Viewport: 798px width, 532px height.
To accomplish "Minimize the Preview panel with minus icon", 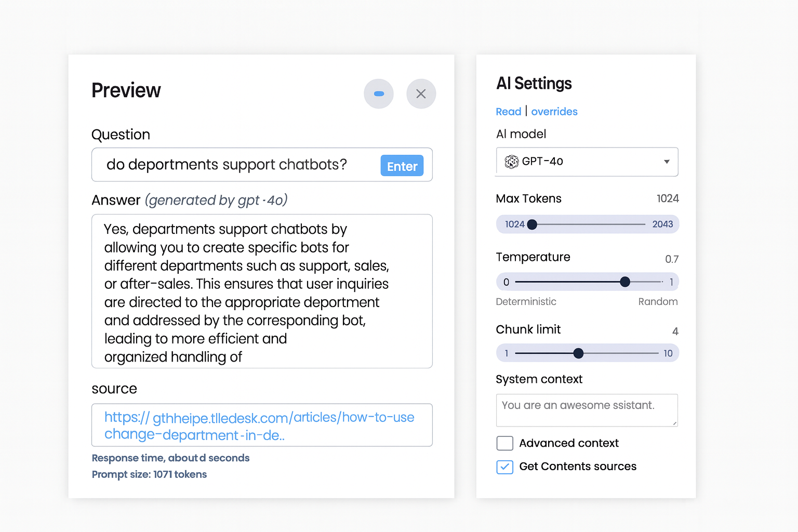I will point(379,94).
